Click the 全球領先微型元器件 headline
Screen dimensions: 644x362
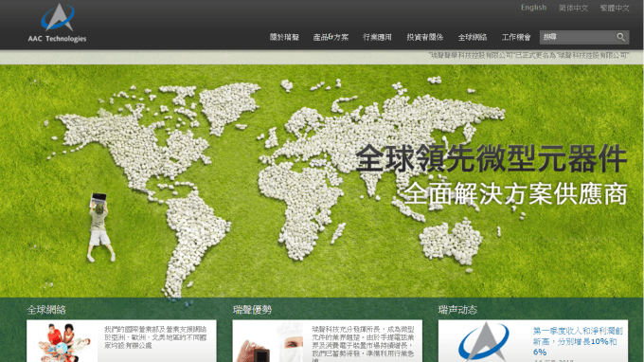492,158
